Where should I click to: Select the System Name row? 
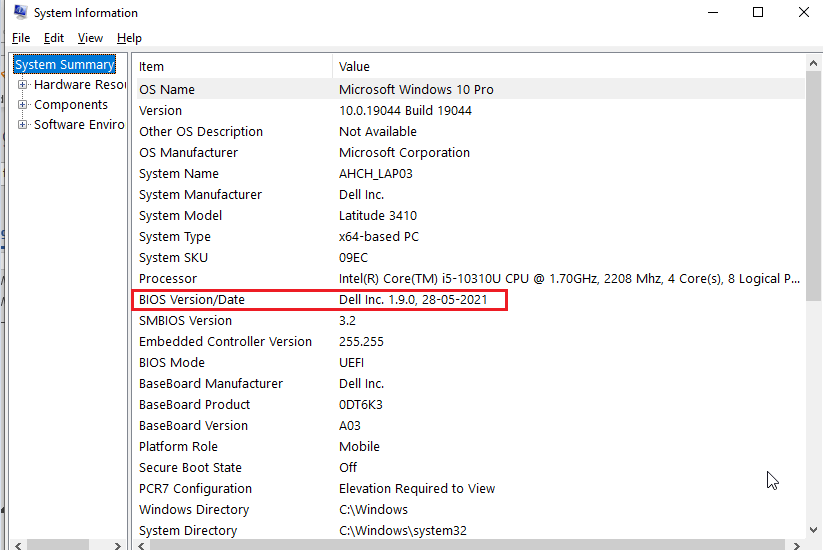[x=470, y=174]
